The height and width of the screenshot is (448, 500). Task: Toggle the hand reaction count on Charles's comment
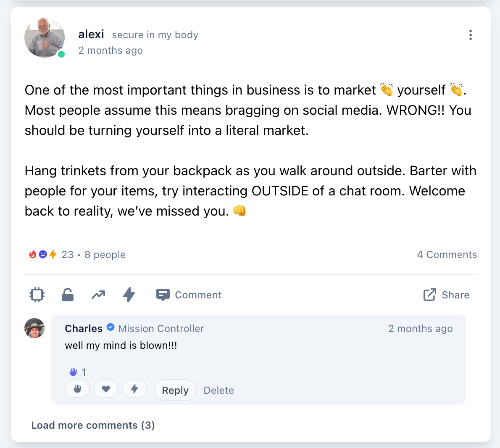click(77, 372)
